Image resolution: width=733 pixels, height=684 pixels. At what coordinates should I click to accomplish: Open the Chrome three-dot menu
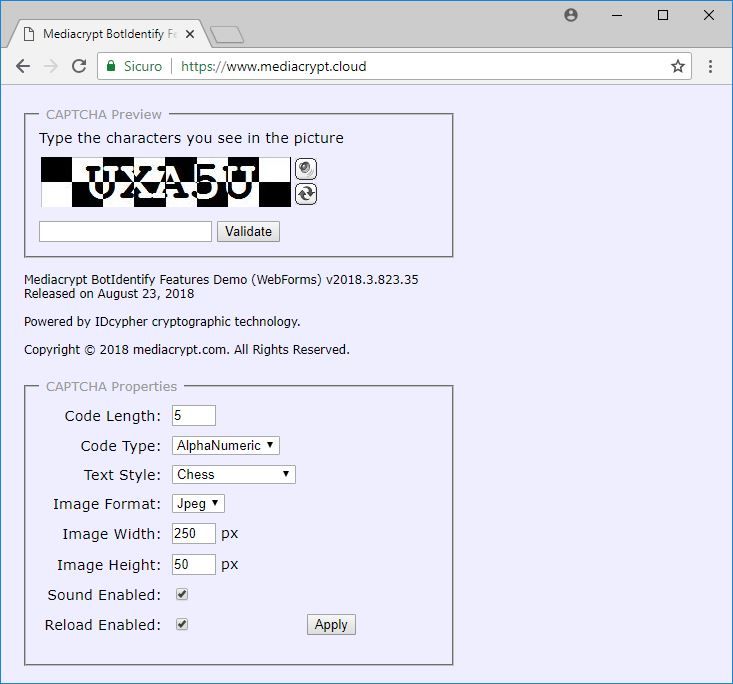point(710,66)
